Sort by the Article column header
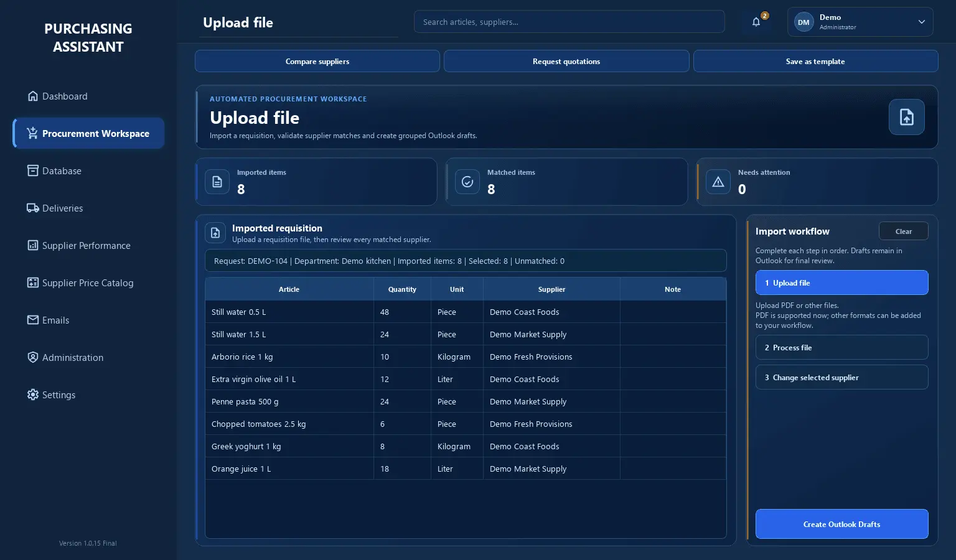This screenshot has width=956, height=560. 289,289
